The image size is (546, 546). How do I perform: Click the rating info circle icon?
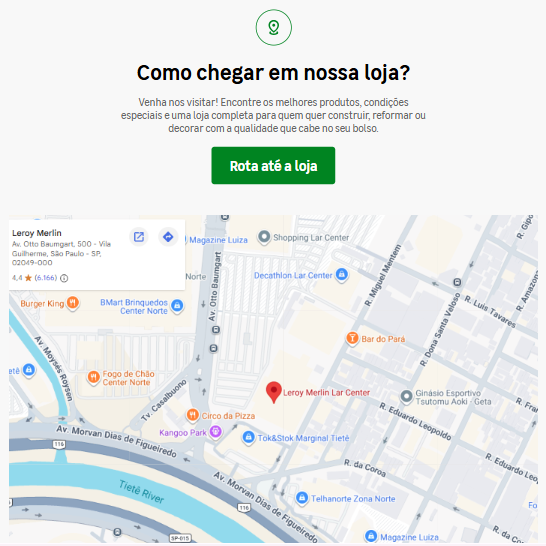click(x=64, y=278)
